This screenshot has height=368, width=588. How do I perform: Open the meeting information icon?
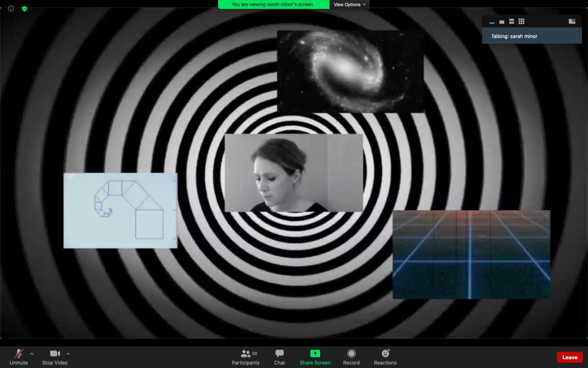coord(11,9)
